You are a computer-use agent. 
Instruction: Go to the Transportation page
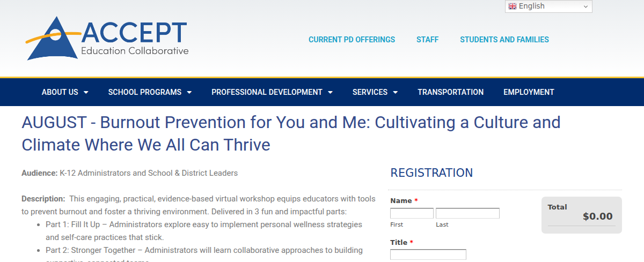(x=450, y=92)
